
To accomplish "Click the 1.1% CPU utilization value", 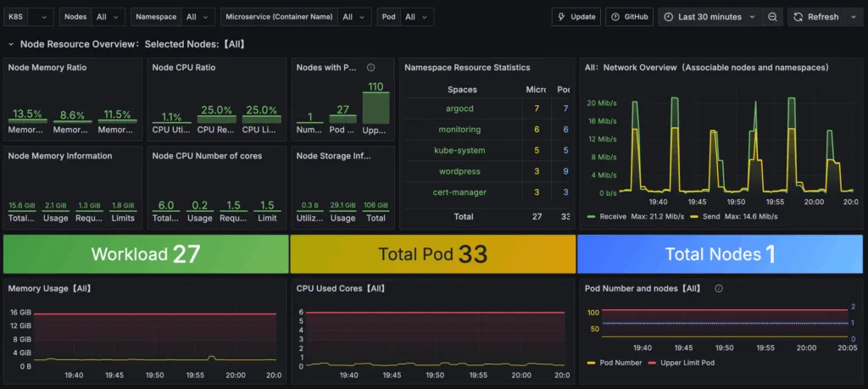I will 171,117.
